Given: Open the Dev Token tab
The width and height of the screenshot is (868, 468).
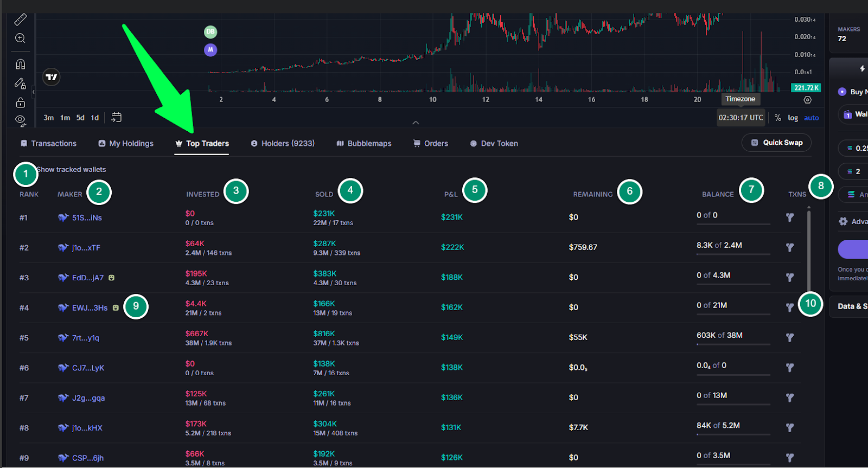Looking at the screenshot, I should click(494, 144).
